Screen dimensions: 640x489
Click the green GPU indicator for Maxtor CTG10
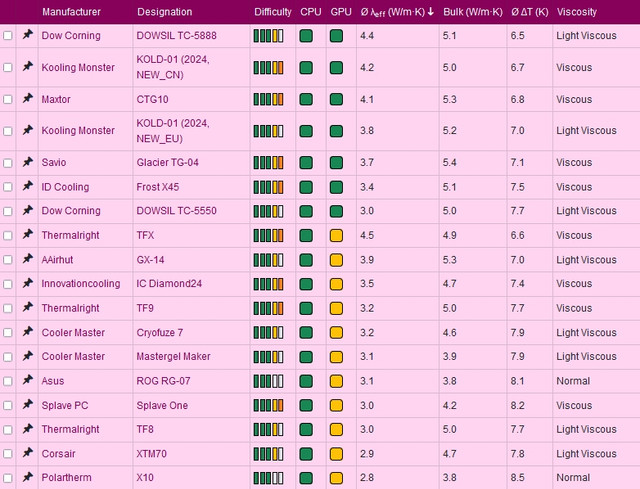(336, 100)
